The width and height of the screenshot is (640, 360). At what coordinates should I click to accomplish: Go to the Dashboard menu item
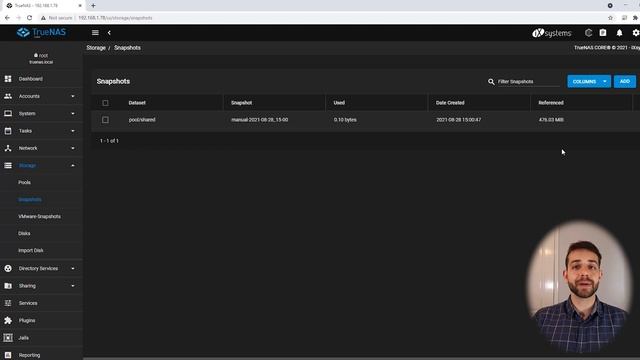click(31, 79)
